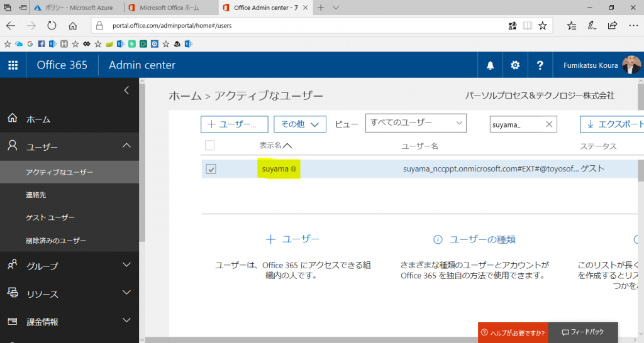The height and width of the screenshot is (343, 644).
Task: Open the help question mark icon
Action: tap(540, 65)
